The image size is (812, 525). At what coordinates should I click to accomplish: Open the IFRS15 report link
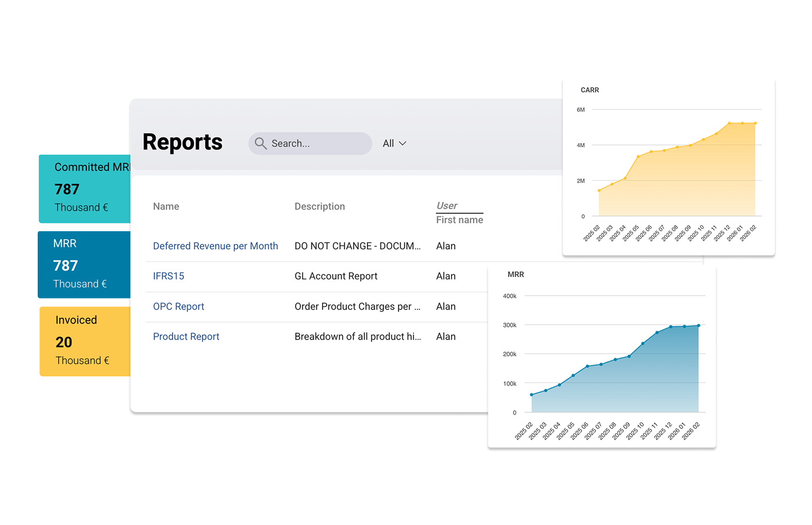(168, 276)
